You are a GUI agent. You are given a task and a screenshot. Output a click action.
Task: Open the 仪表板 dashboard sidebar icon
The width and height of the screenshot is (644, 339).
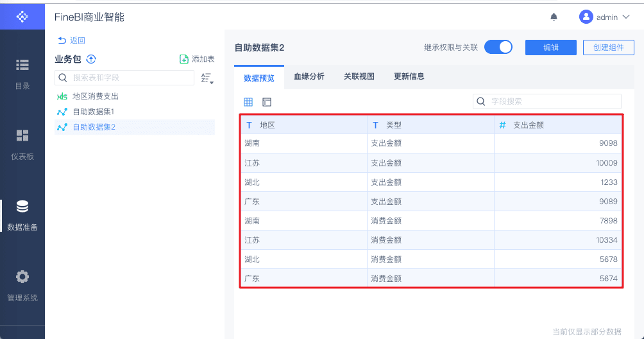coord(22,135)
